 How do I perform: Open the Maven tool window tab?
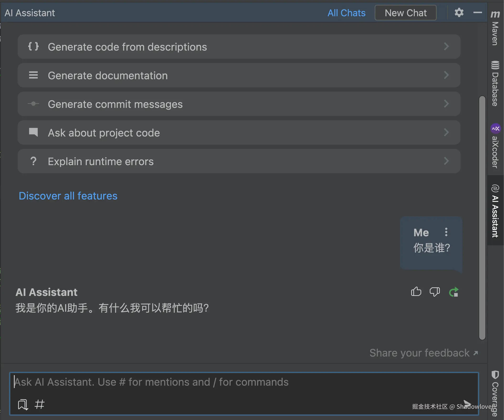click(495, 28)
